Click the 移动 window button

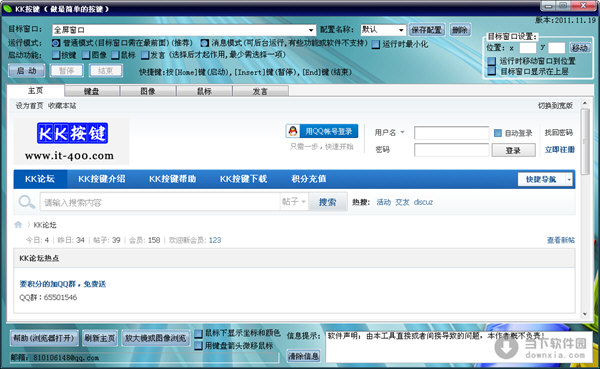coord(579,48)
